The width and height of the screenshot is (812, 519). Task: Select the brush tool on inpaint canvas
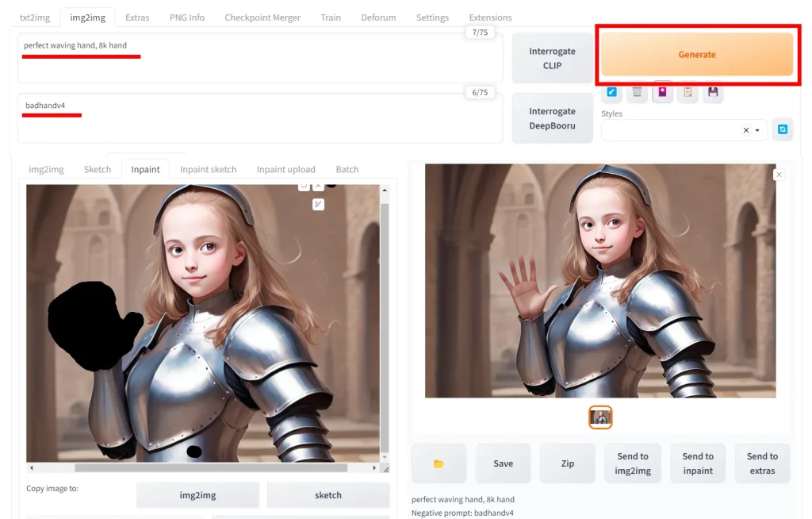point(318,204)
